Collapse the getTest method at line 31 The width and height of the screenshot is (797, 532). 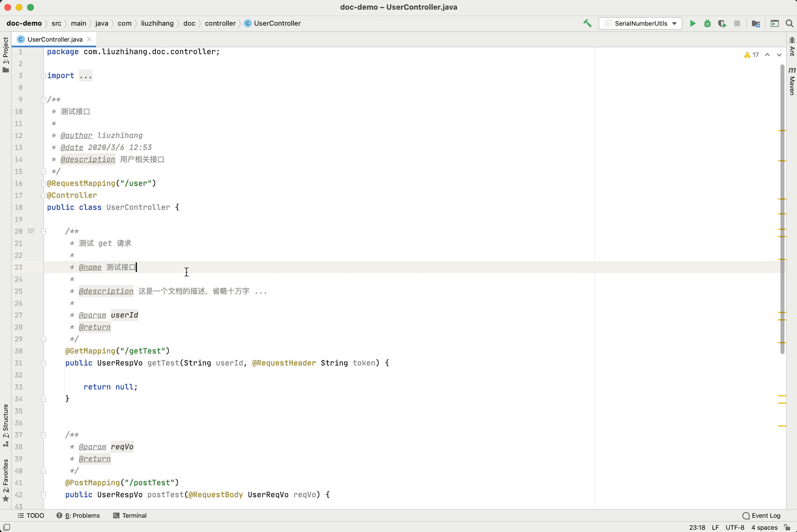43,363
